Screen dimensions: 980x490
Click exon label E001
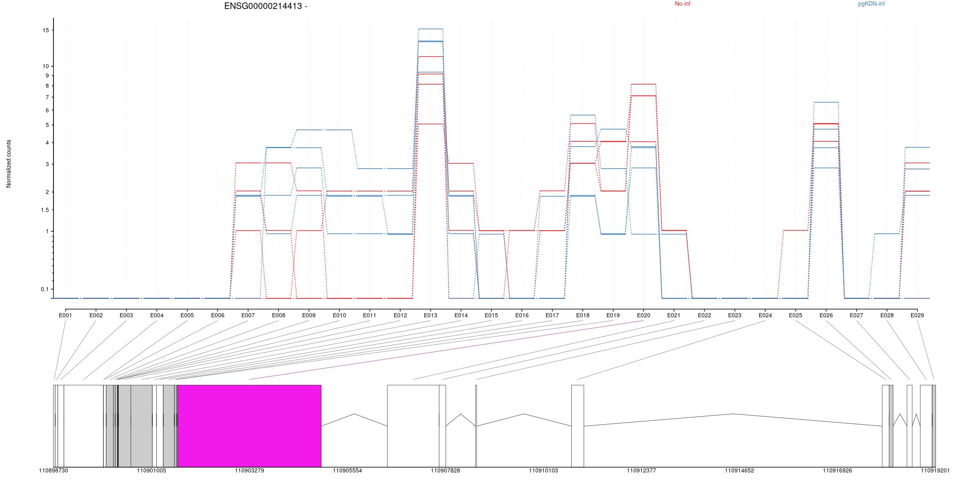click(x=65, y=315)
